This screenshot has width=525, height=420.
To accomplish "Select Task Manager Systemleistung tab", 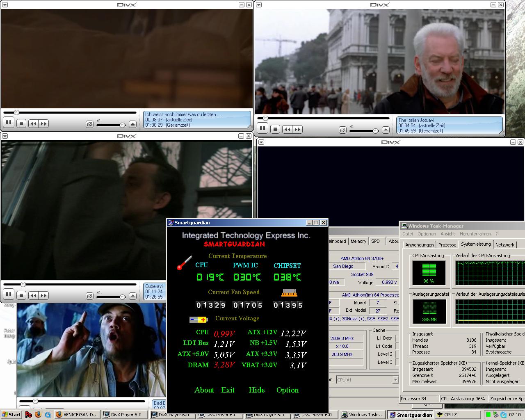I will click(x=476, y=244).
